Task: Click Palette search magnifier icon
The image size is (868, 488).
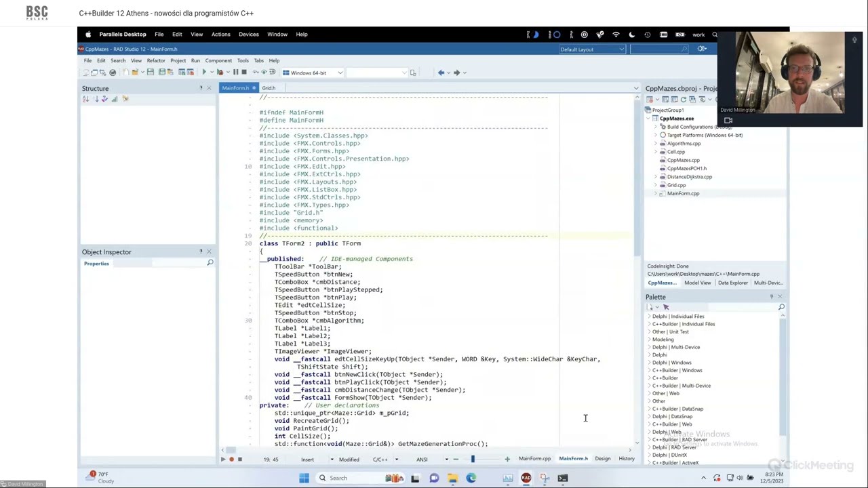Action: click(x=781, y=307)
